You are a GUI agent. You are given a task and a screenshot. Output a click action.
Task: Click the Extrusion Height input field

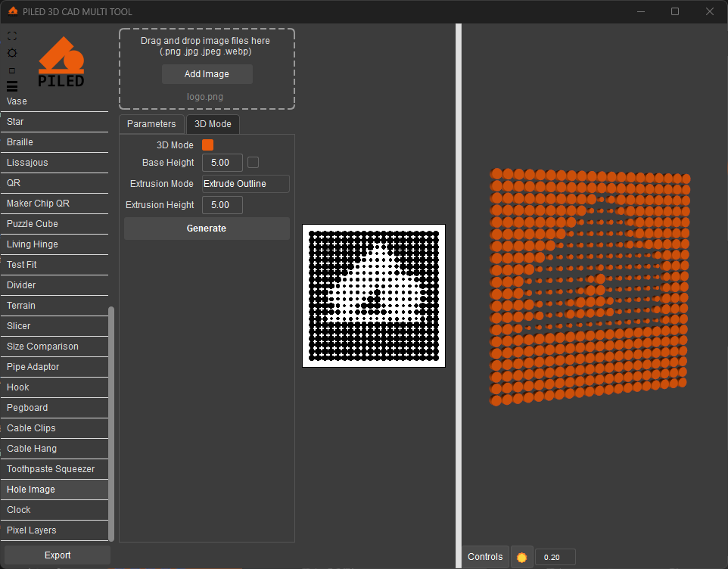click(222, 205)
